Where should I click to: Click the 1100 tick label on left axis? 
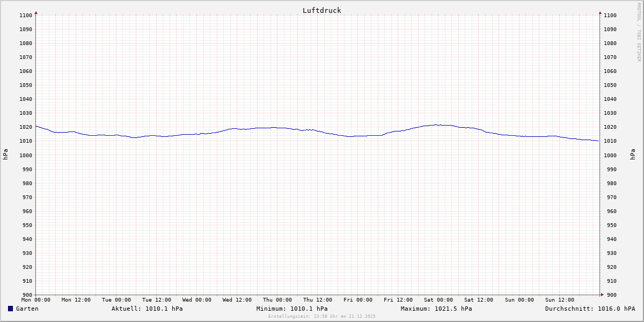(26, 15)
